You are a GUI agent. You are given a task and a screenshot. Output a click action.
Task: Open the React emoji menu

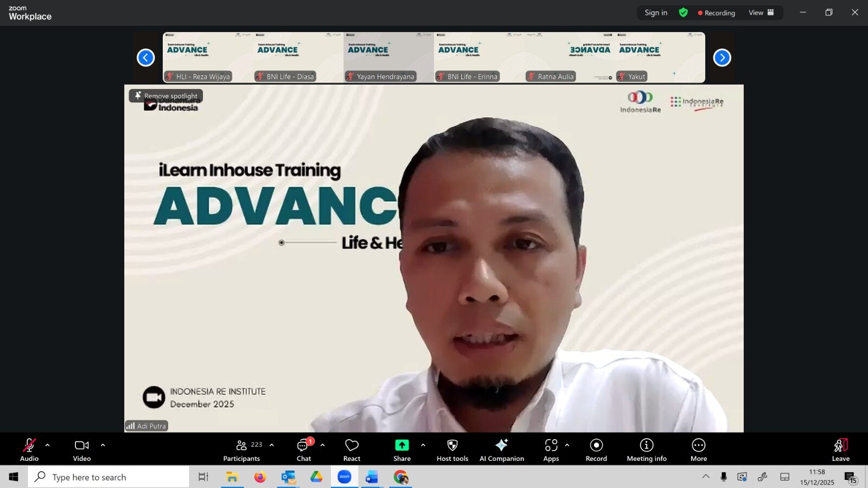[352, 450]
